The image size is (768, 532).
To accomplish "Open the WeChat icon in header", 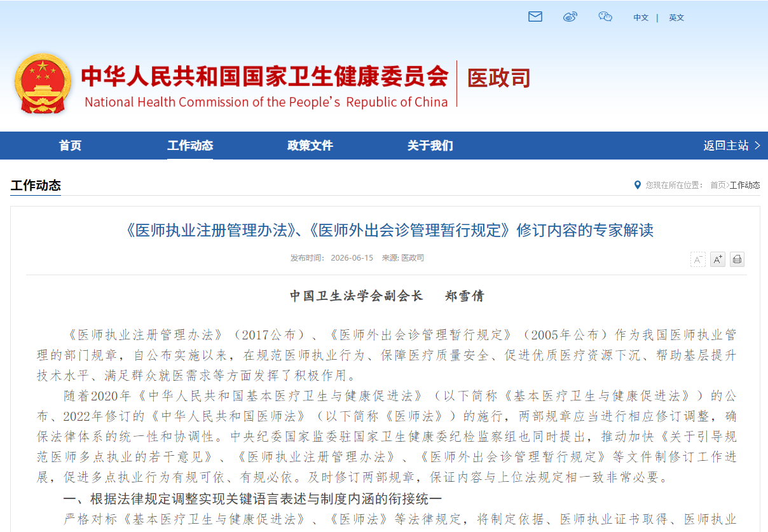I will (x=605, y=17).
